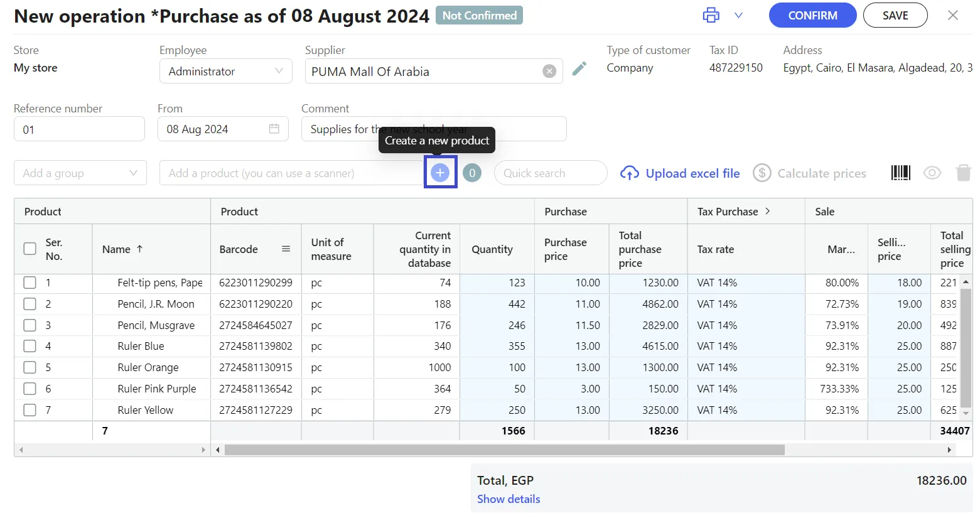Click purchase price 11.50 for Pencil, Musgrave
The image size is (980, 513).
[571, 325]
